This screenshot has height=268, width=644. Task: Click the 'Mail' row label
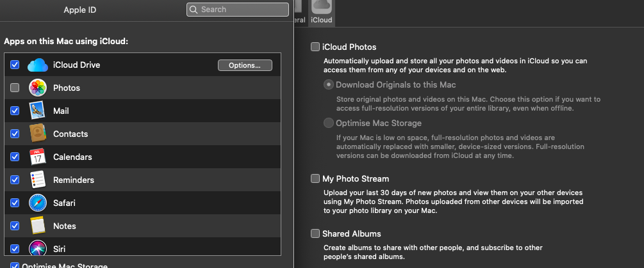point(62,111)
